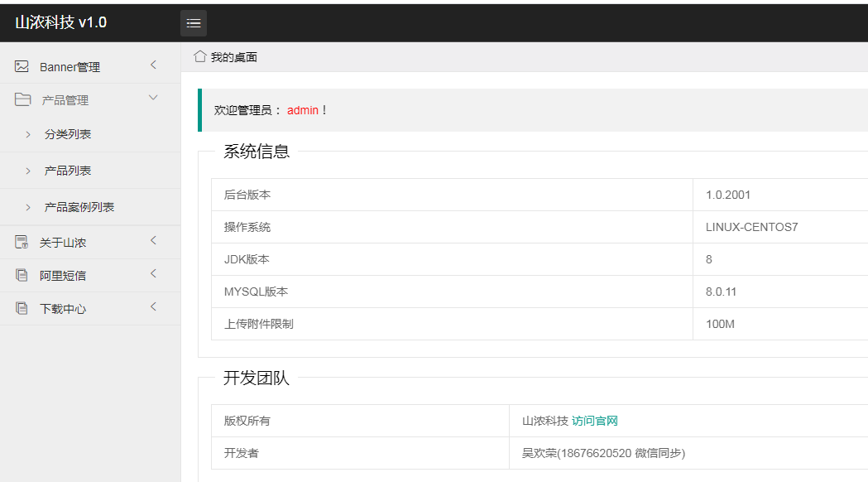Image resolution: width=868 pixels, height=482 pixels.
Task: Expand the 阿里短信 menu chevron
Action: point(153,273)
